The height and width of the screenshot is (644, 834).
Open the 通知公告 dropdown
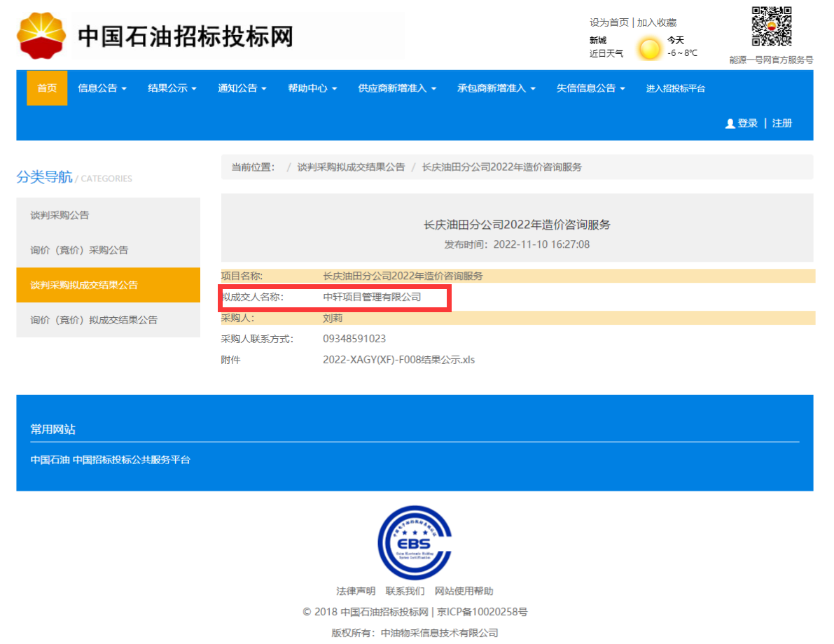[242, 88]
